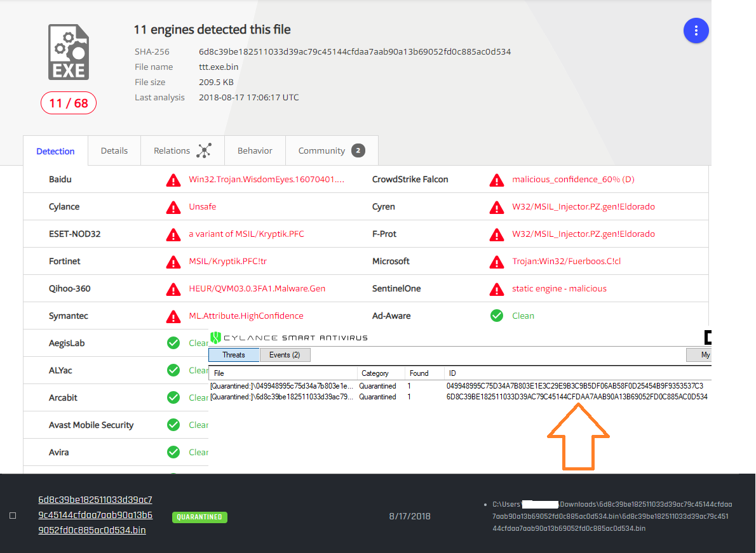The height and width of the screenshot is (553, 756).
Task: Click the warning icon in Cylance row
Action: click(x=173, y=208)
